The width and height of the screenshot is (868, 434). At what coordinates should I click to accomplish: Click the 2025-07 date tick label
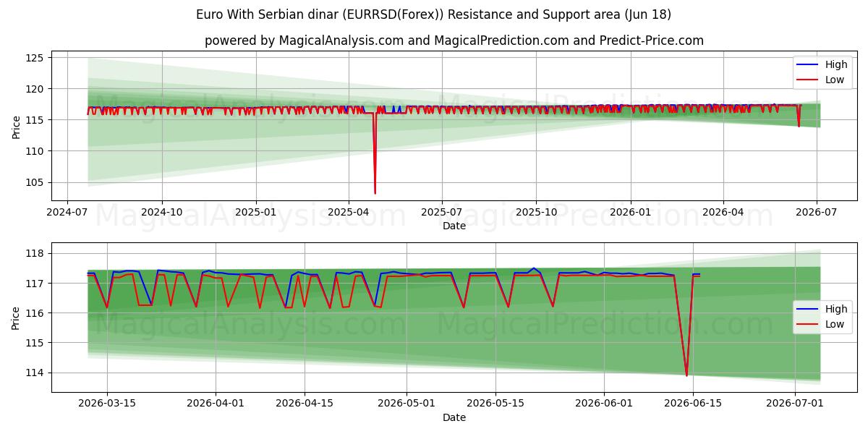pos(442,213)
